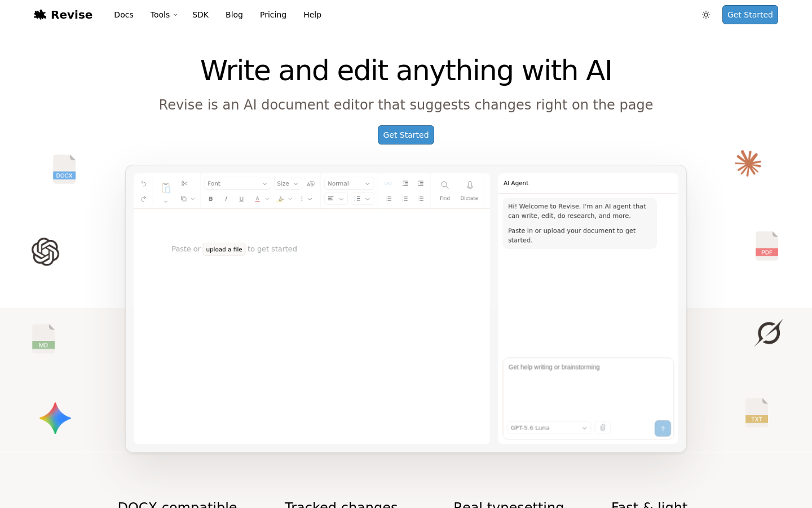Click the Undo arrow in editor toolbar
The height and width of the screenshot is (508, 812).
(x=144, y=183)
